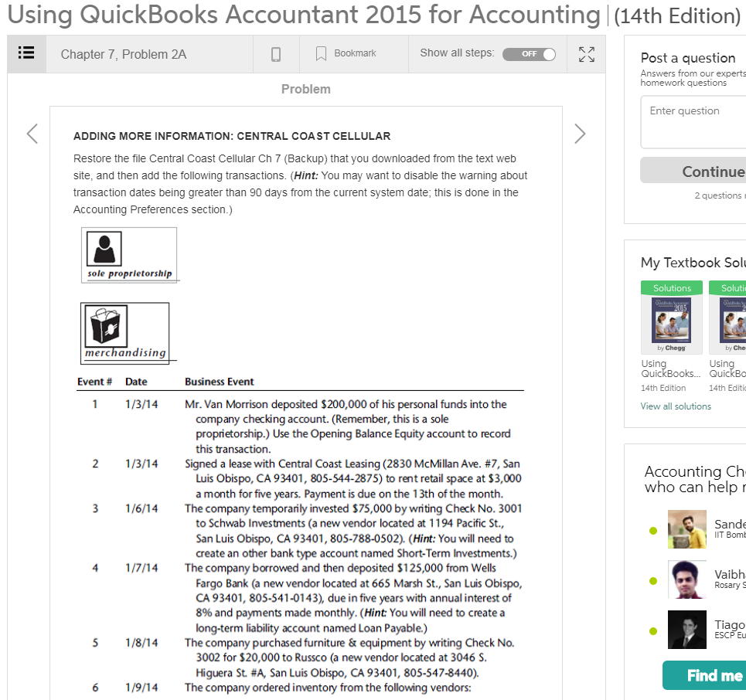The image size is (746, 700).
Task: Open table of contents via list icon
Action: tap(26, 53)
